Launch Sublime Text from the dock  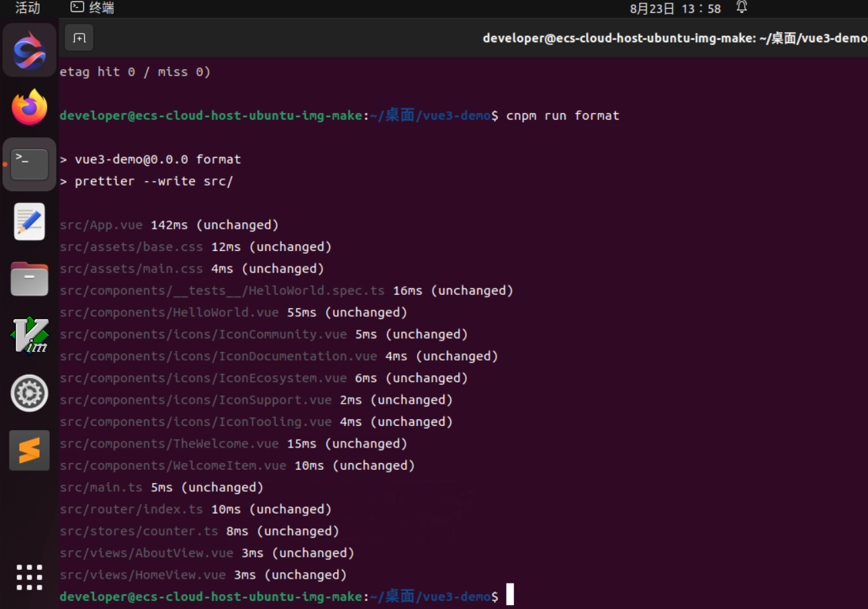[30, 450]
